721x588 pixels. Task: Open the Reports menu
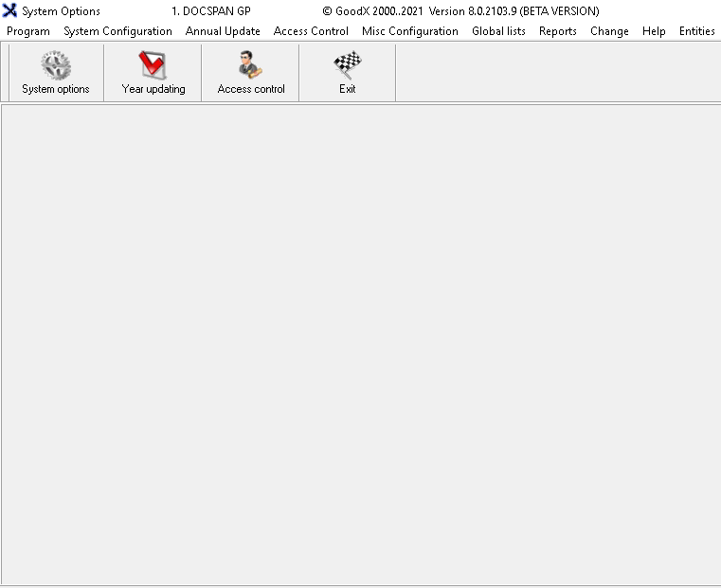point(558,31)
